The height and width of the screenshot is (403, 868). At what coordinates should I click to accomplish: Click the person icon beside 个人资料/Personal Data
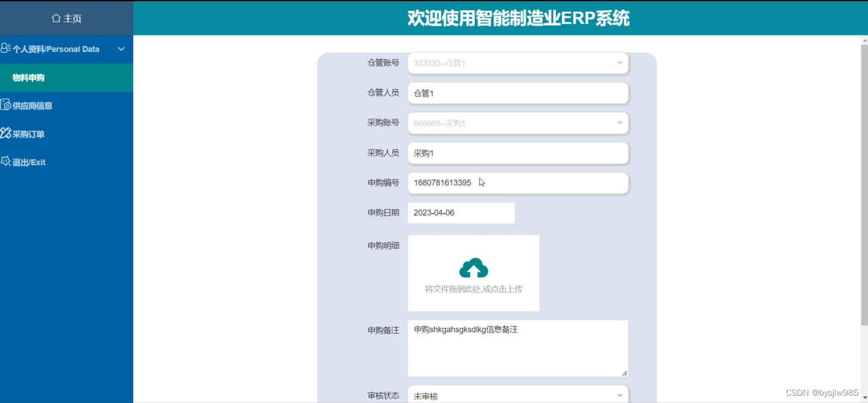coord(5,48)
